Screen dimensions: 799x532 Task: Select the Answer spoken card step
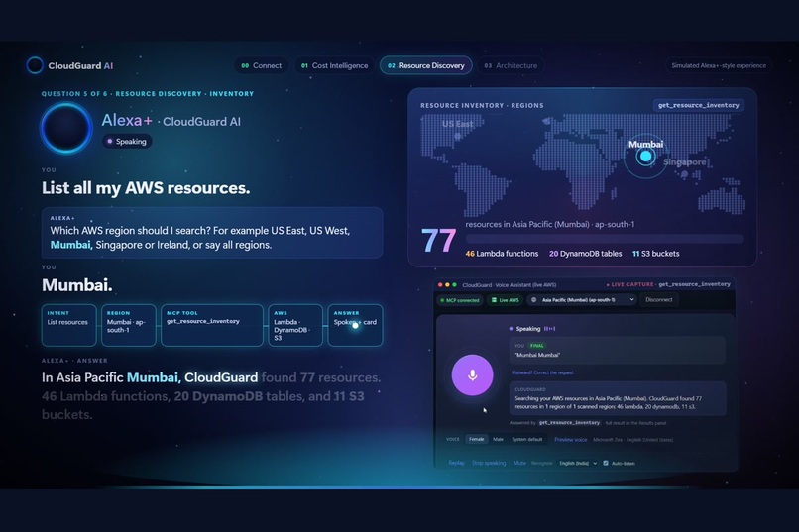355,325
